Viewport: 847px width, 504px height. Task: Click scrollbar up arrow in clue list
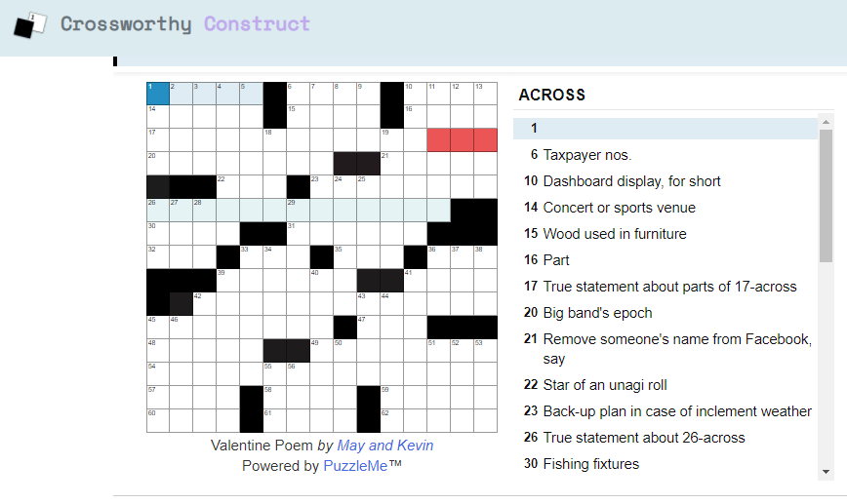coord(826,123)
